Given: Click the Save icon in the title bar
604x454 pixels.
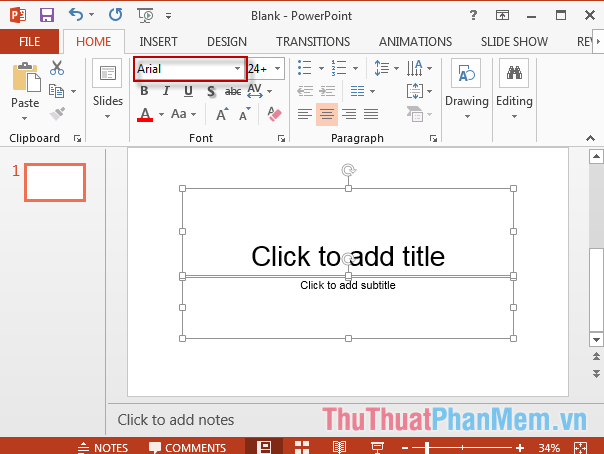Looking at the screenshot, I should (47, 15).
